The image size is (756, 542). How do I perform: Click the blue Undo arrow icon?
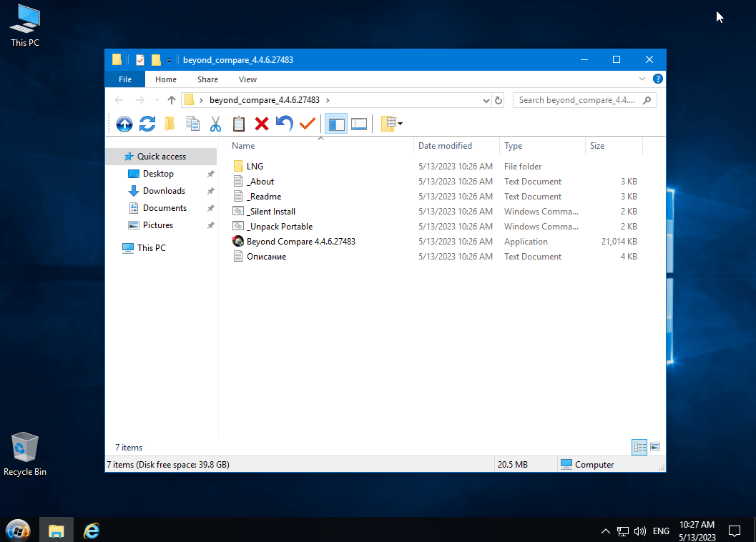[x=285, y=124]
